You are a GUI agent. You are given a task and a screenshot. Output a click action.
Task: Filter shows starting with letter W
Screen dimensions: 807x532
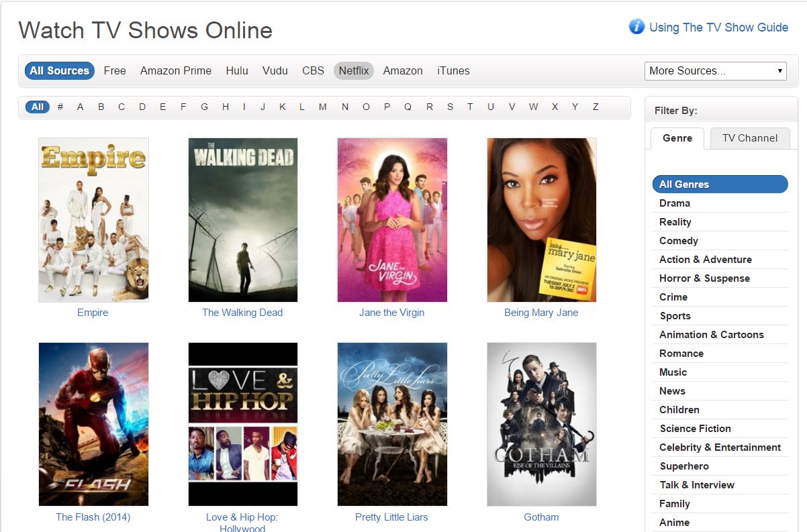533,107
